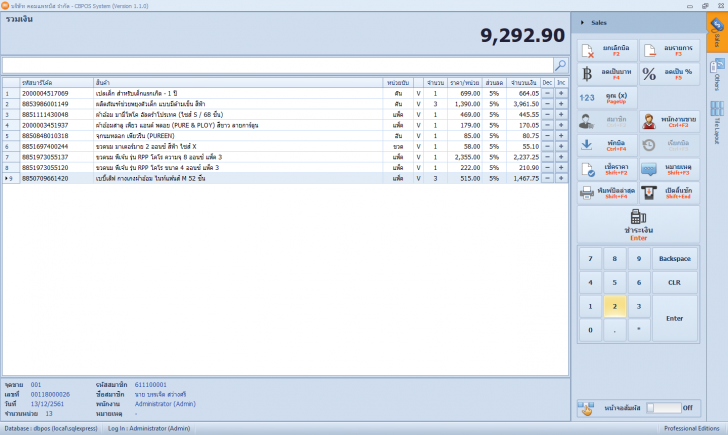The image size is (728, 435).
Task: Click the amount cell 3,961.50
Action: [523, 104]
